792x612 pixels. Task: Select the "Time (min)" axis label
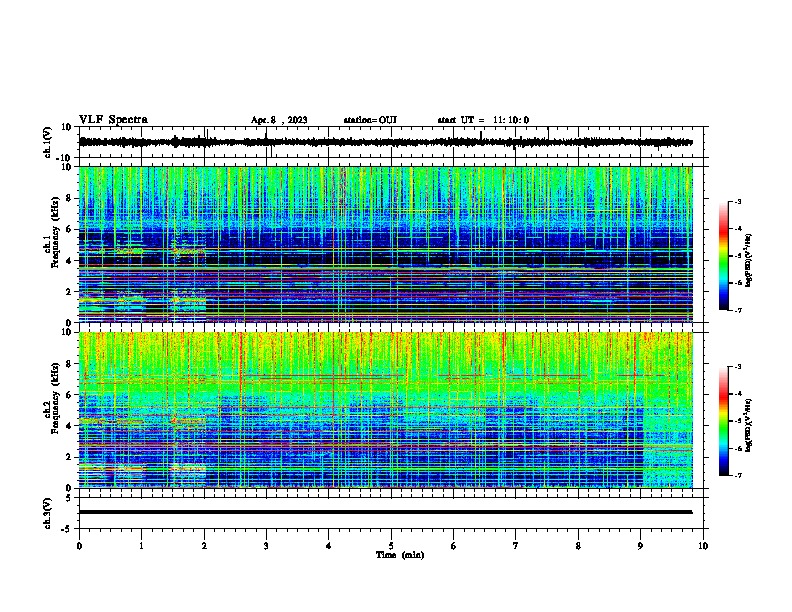(400, 555)
